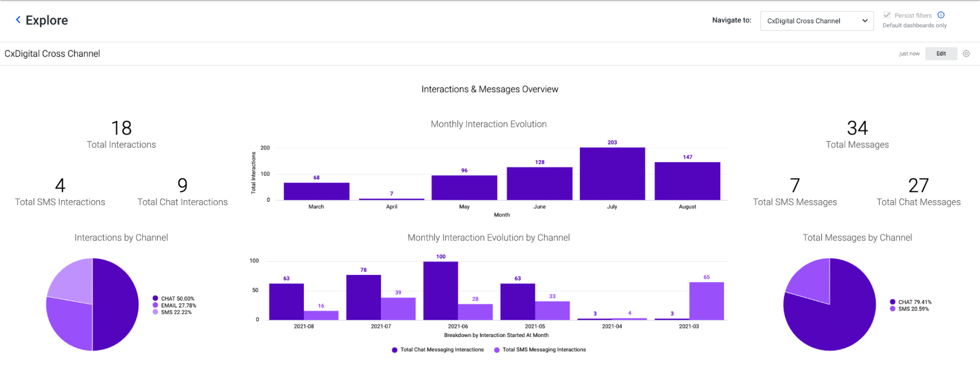Click the 7 Total SMS Messages value
Screen dimensions: 980x385
[795, 185]
